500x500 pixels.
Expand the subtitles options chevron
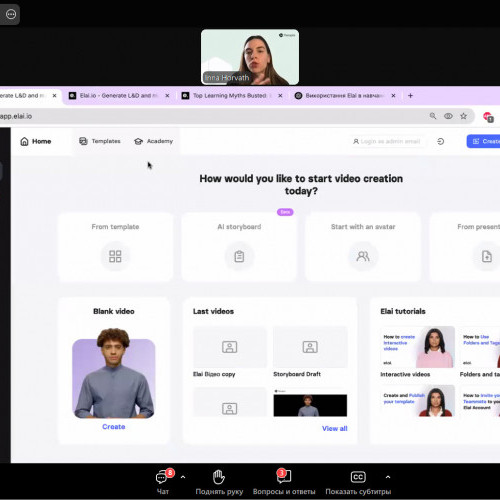(x=388, y=477)
